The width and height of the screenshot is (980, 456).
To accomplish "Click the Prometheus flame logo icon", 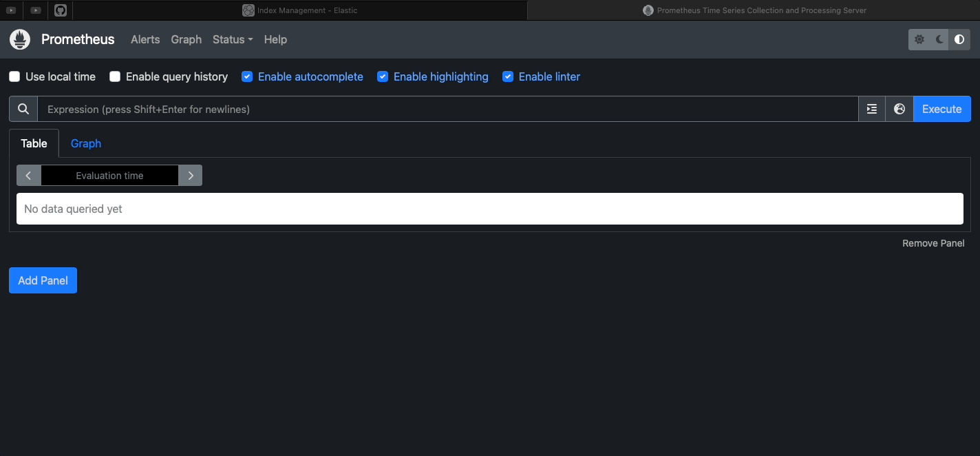I will [20, 39].
